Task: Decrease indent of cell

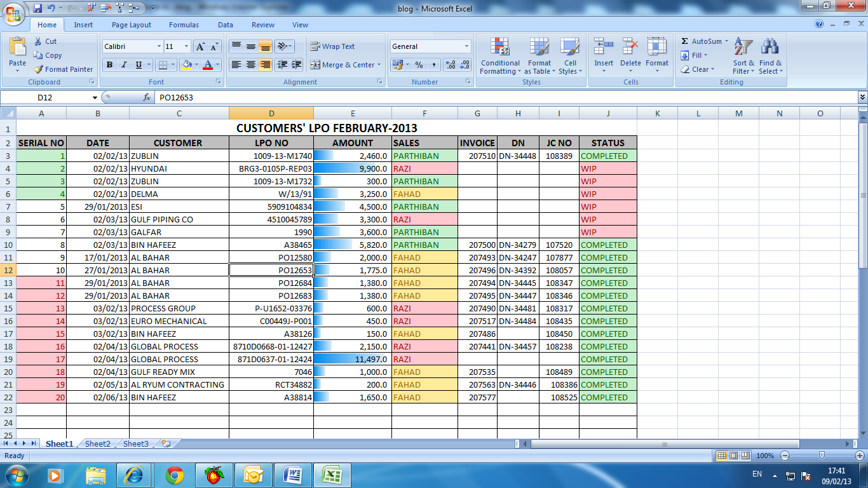Action: click(x=282, y=65)
